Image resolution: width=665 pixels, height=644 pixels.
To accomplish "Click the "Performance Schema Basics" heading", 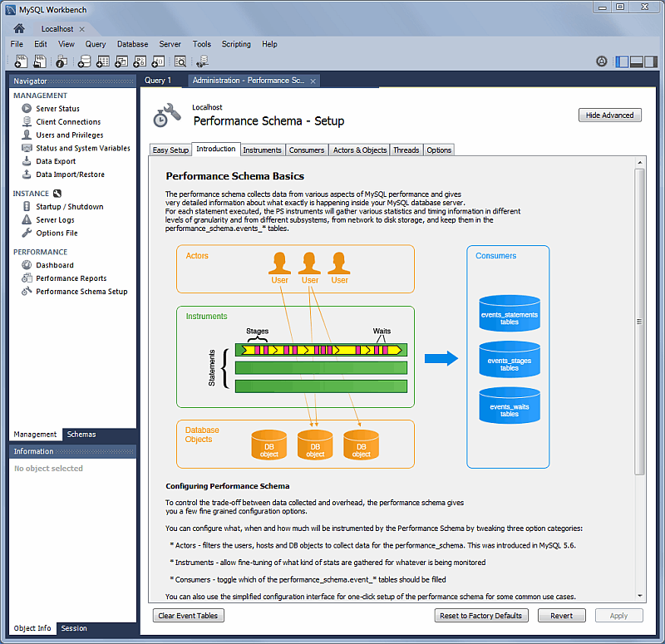I will click(235, 176).
